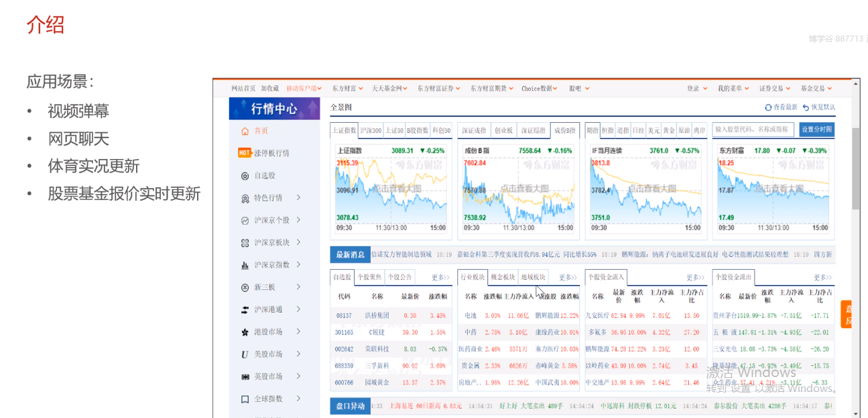Expand the 沪深港通 submenu arrow
Image resolution: width=868 pixels, height=418 pixels.
298,309
